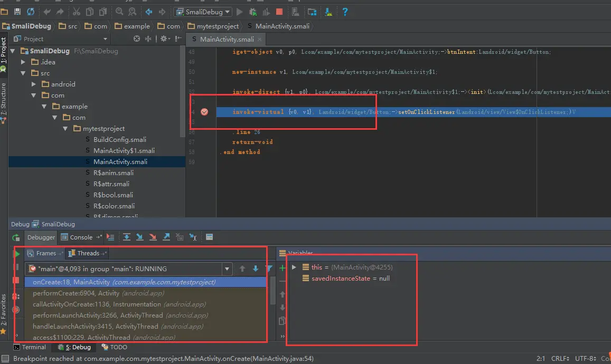Hide the Project panel with the hide icon
Viewport: 611px width, 364px height.
pyautogui.click(x=178, y=39)
